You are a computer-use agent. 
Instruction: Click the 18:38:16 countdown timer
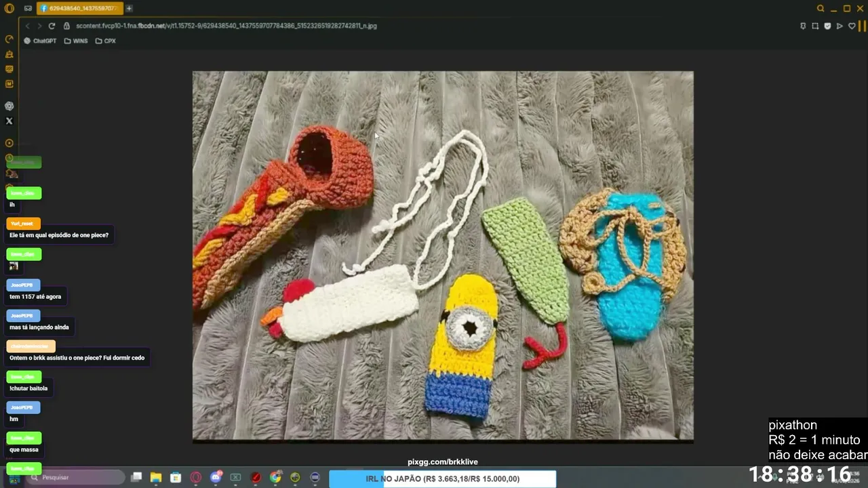[800, 474]
